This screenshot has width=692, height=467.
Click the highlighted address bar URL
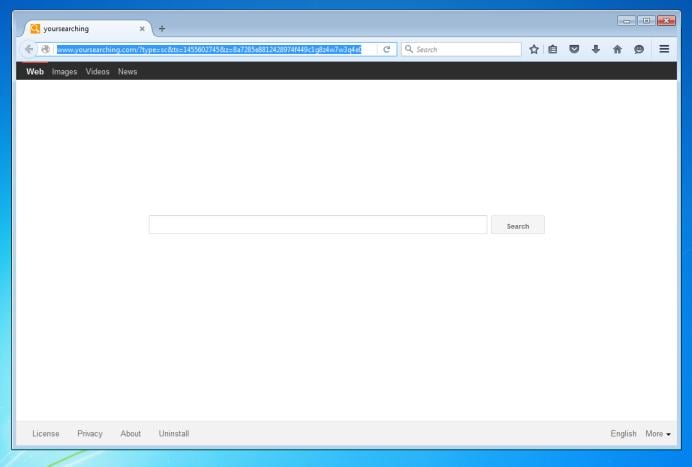coord(209,49)
